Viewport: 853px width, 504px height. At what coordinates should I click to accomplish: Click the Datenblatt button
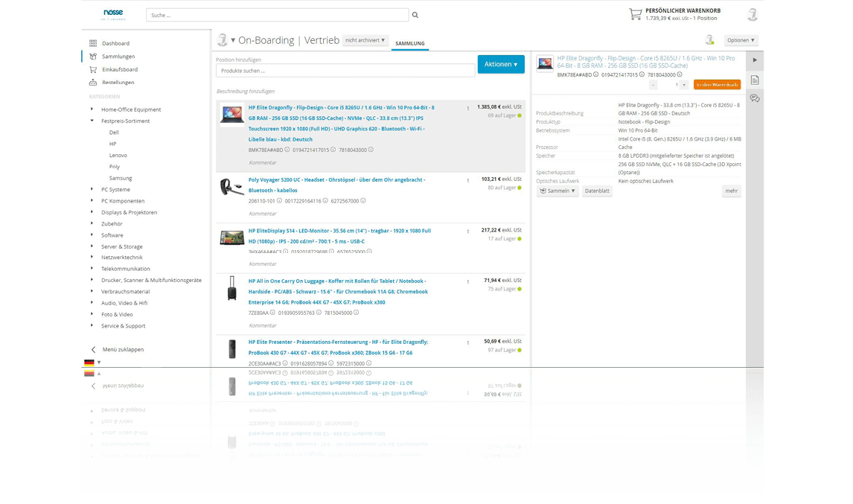597,191
